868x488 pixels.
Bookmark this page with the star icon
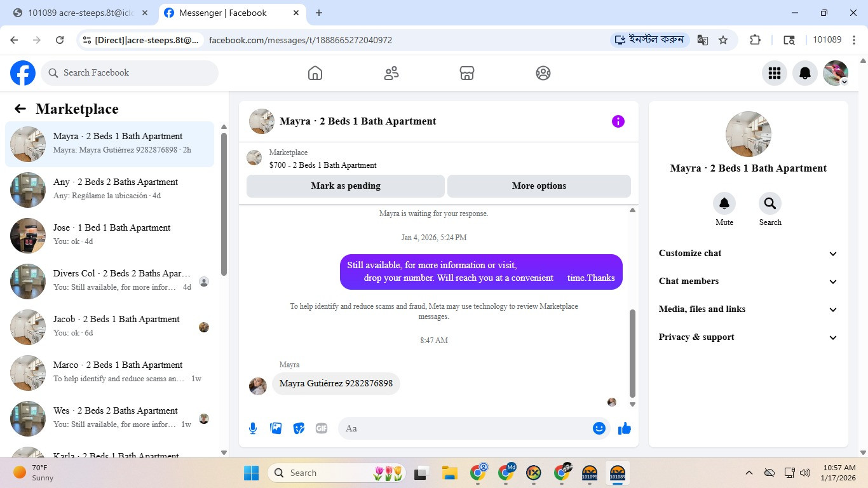tap(723, 40)
